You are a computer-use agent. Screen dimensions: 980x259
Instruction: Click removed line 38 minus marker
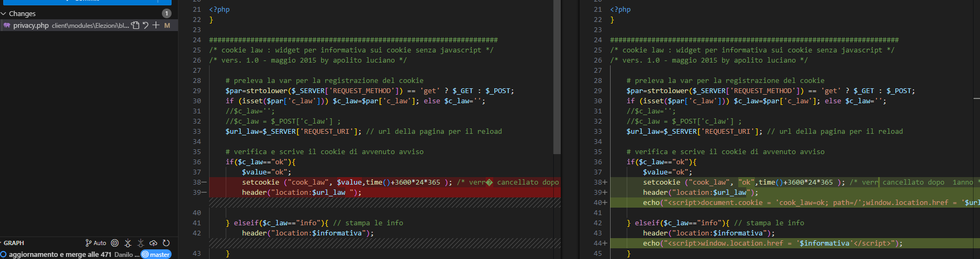pyautogui.click(x=204, y=182)
